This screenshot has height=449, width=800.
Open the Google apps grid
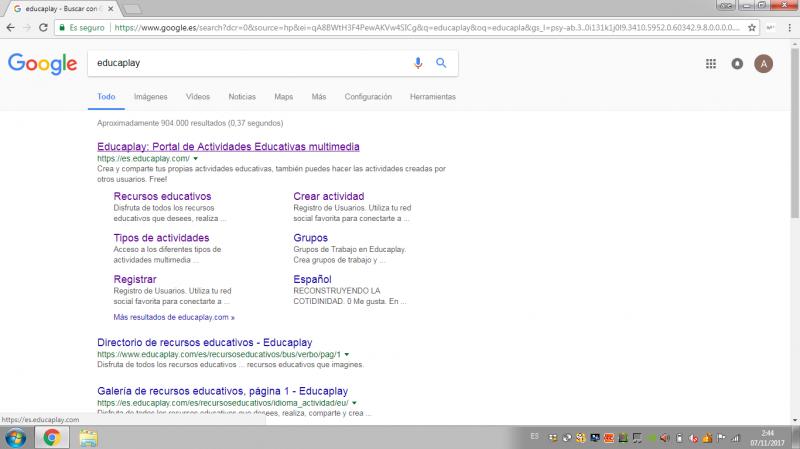pos(711,64)
